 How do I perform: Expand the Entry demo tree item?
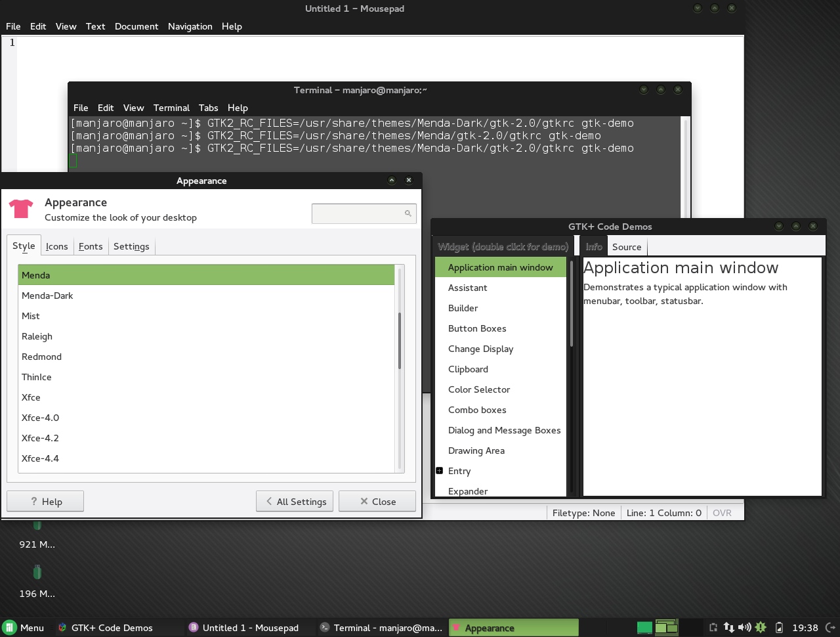(x=440, y=471)
